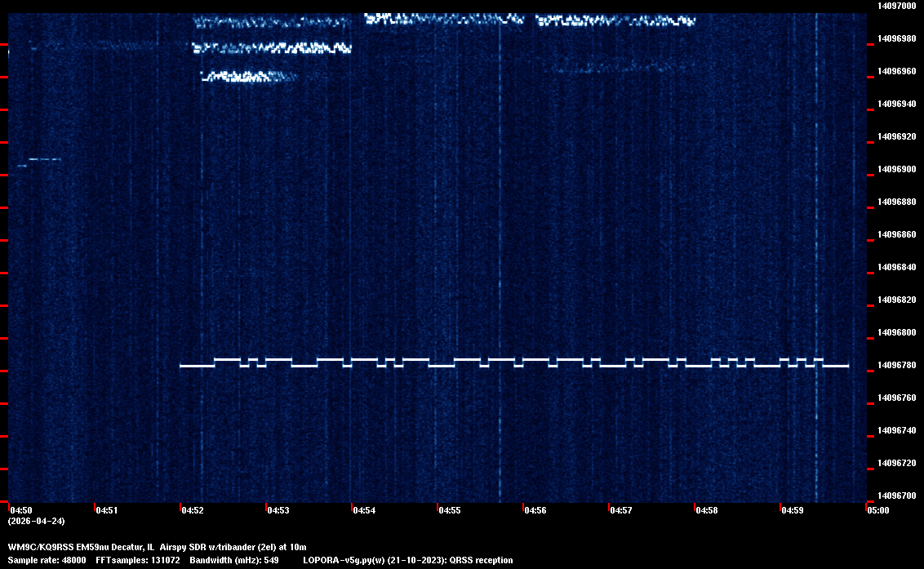The image size is (924, 569).
Task: Select the 14096840 frequency scale label
Action: (x=895, y=267)
